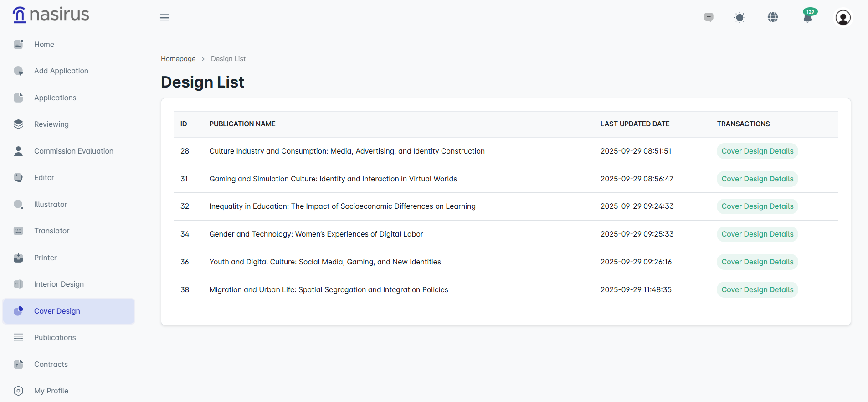This screenshot has width=868, height=402.
Task: Open the user account avatar menu
Action: point(843,18)
